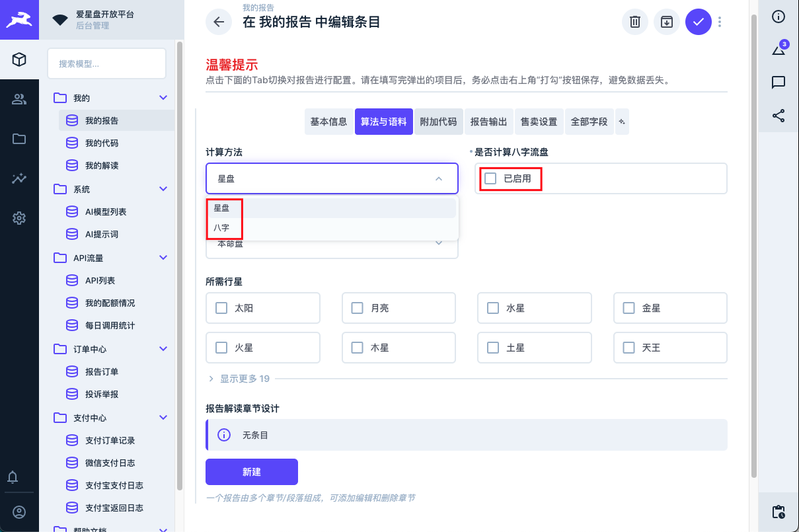Select 八字 from the dropdown list

221,227
